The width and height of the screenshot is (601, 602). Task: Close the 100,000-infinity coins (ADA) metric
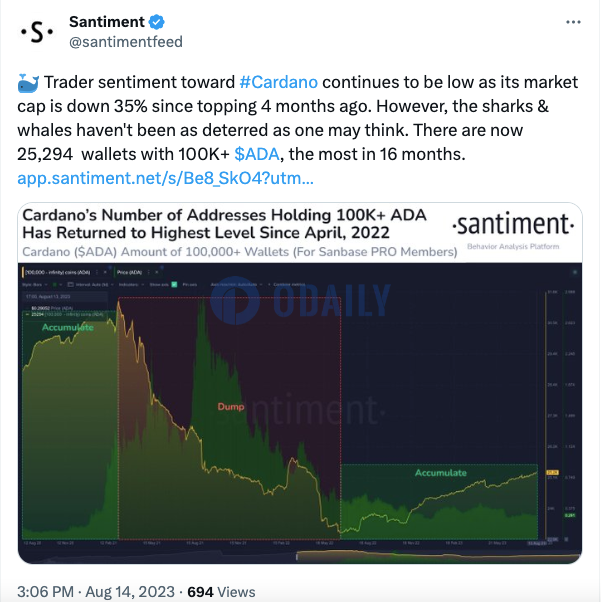pos(105,272)
